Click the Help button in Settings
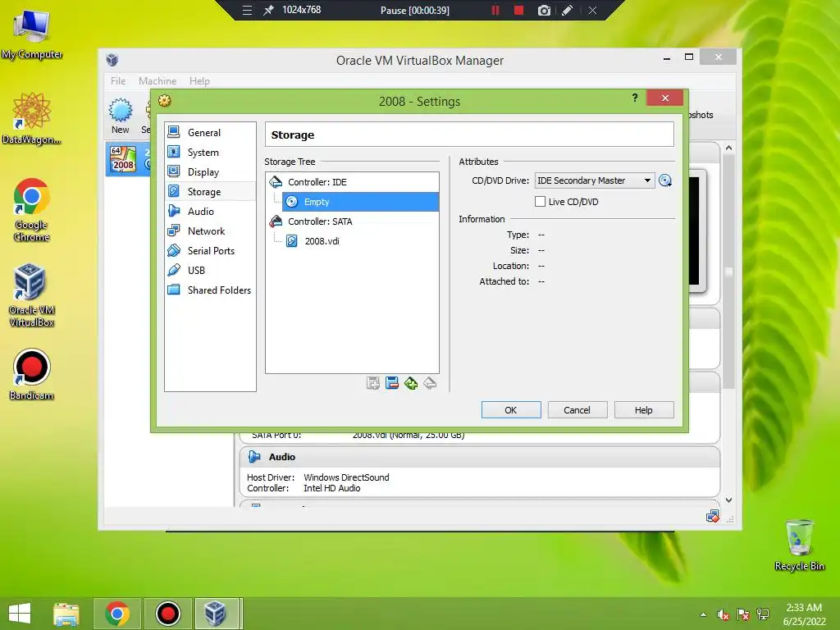The image size is (840, 630). click(x=643, y=410)
